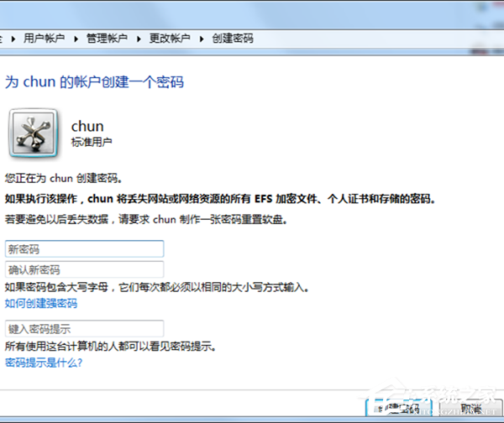Navigate to 管理帐户 breadcrumb item

click(x=108, y=39)
